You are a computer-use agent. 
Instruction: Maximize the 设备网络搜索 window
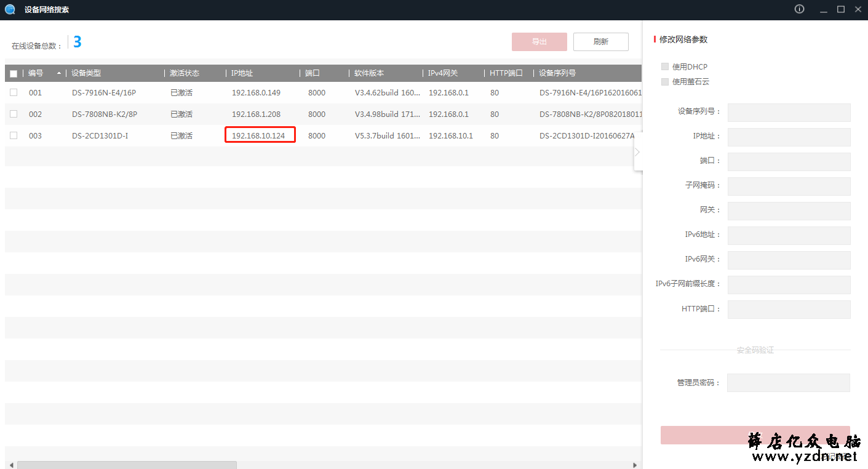click(841, 9)
